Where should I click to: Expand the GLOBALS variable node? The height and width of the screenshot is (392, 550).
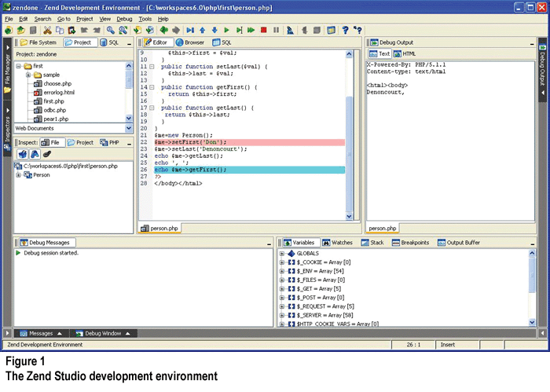[x=281, y=254]
